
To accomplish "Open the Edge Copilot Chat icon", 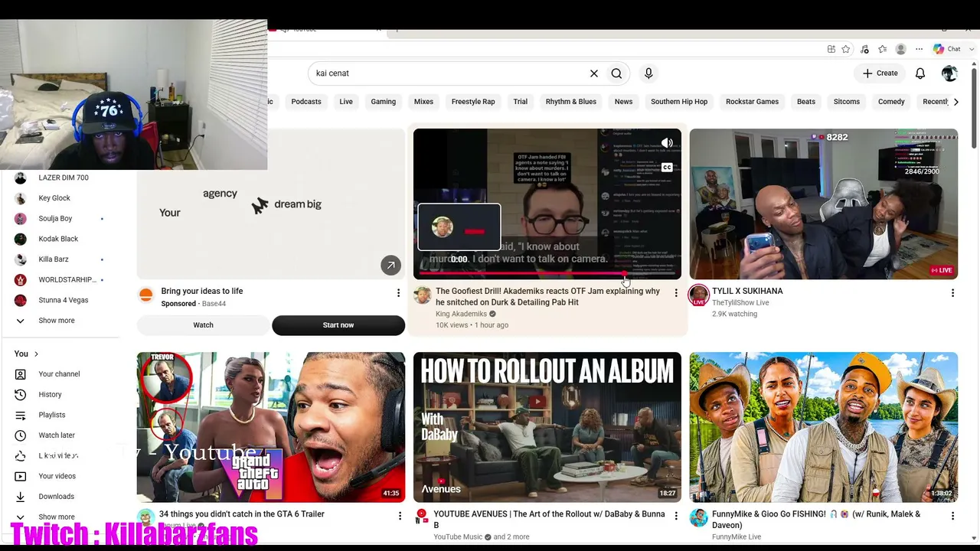I will (939, 49).
